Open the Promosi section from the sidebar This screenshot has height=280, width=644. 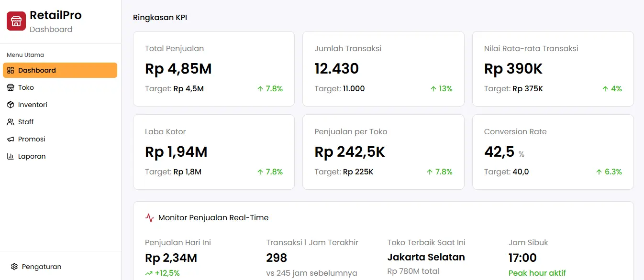pos(31,139)
